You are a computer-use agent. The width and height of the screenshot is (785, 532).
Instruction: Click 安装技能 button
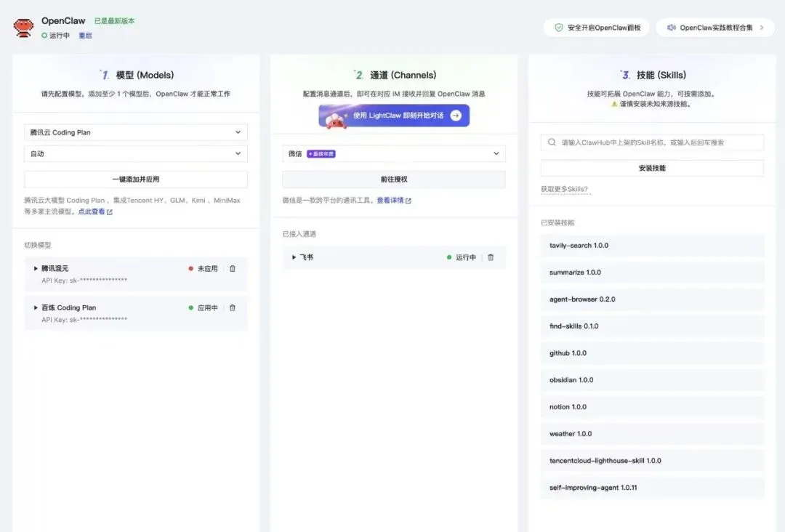click(x=652, y=168)
